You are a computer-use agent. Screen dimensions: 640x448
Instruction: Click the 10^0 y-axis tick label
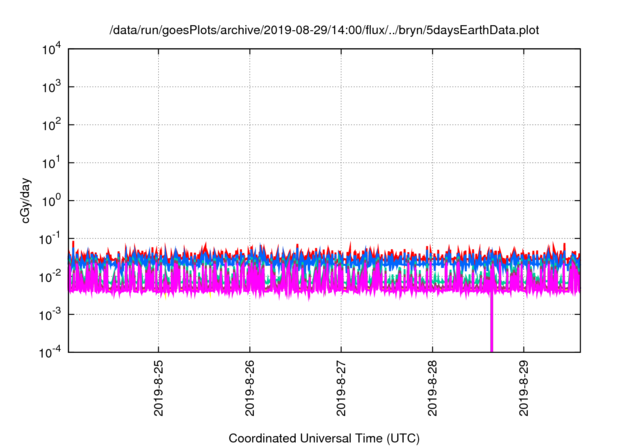tap(54, 200)
